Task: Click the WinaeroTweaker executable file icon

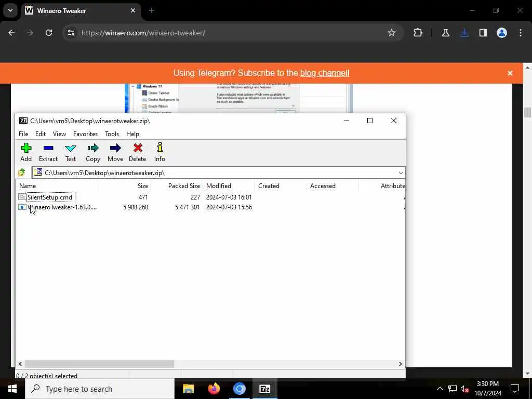Action: click(22, 207)
